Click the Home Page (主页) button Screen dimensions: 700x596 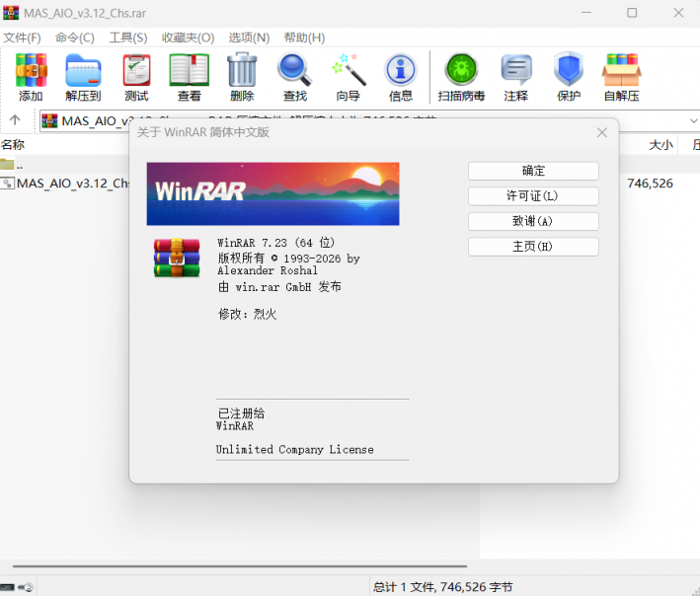[533, 247]
